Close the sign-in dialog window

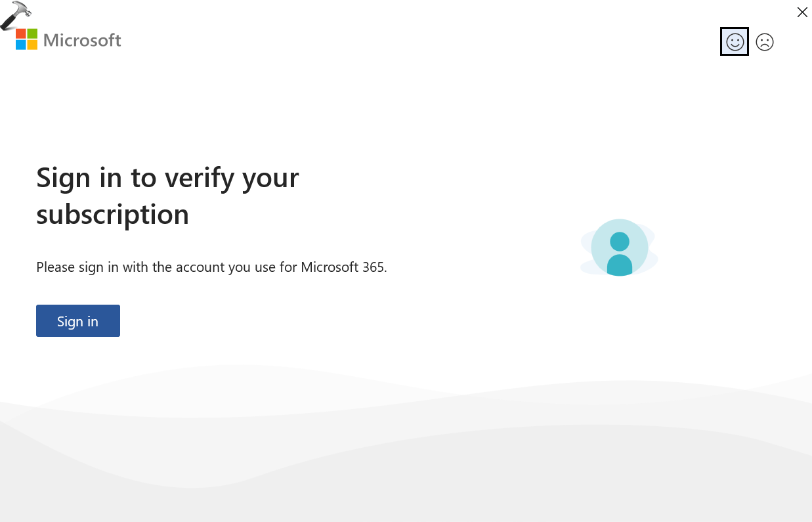click(801, 12)
